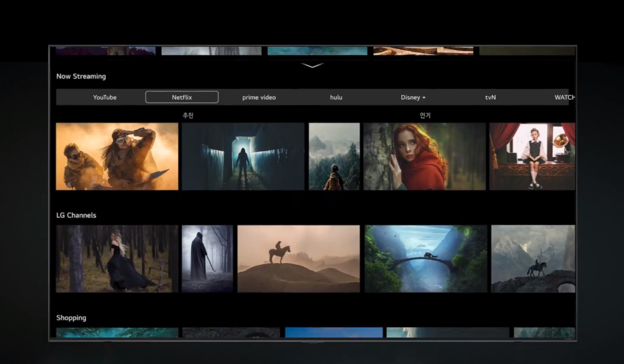
Task: Open the desert goggles duo thumbnail
Action: point(117,156)
